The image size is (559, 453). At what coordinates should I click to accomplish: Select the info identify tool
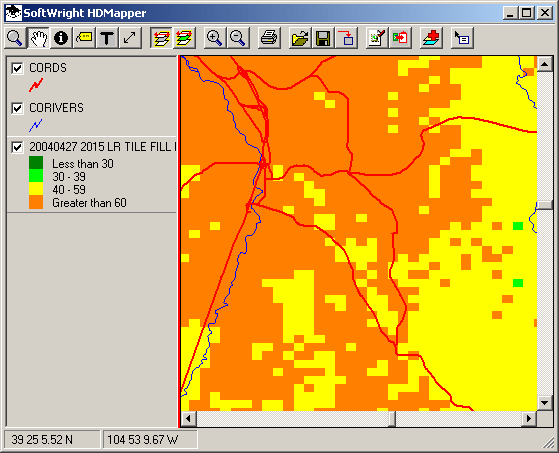(61, 38)
